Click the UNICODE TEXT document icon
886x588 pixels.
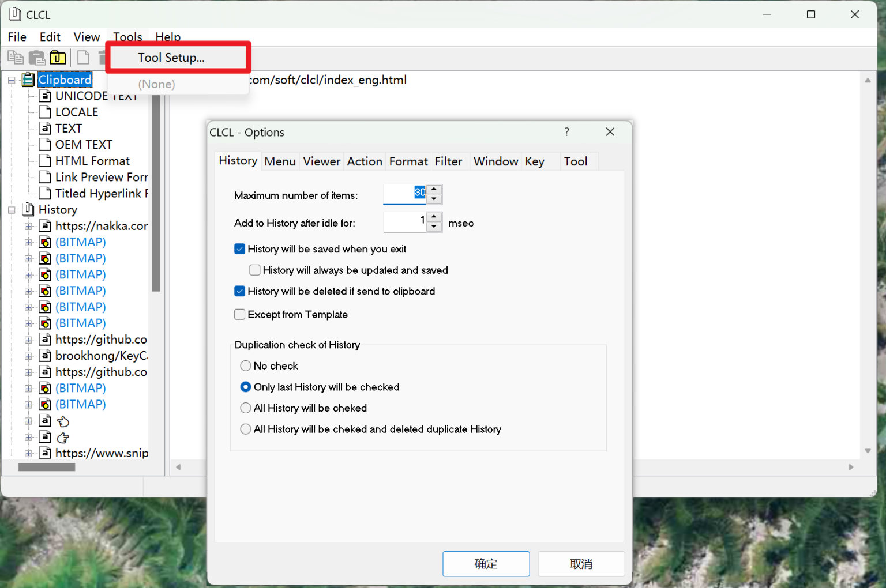(x=45, y=96)
